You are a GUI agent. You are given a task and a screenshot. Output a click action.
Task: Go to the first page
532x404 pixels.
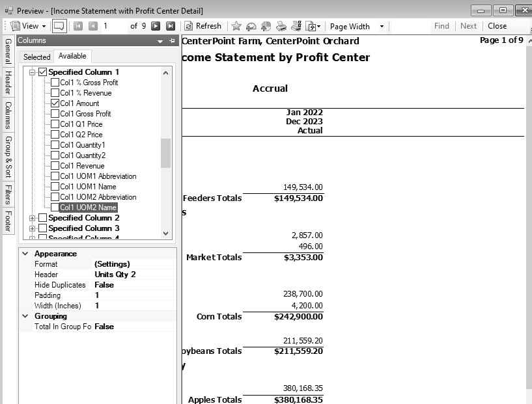tap(78, 26)
